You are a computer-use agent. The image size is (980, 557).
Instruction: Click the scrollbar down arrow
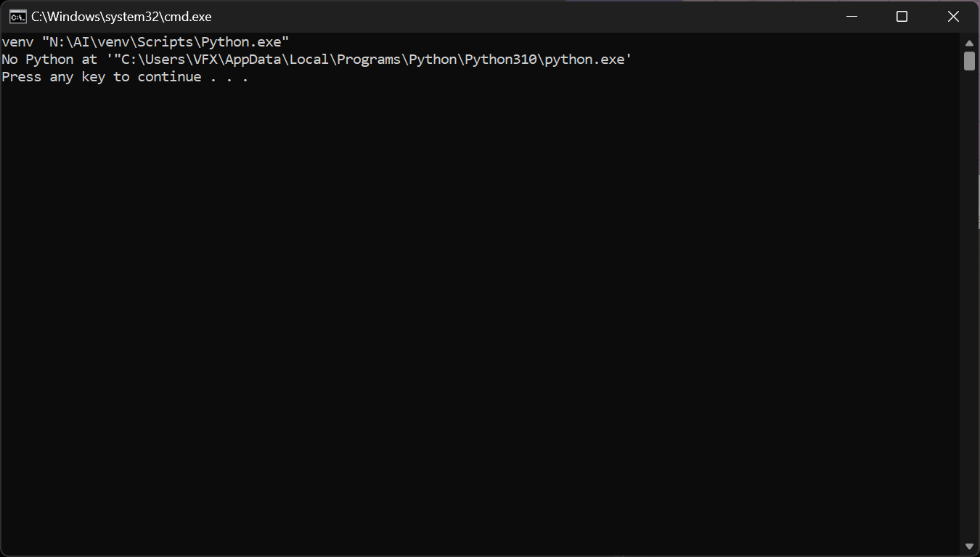970,545
